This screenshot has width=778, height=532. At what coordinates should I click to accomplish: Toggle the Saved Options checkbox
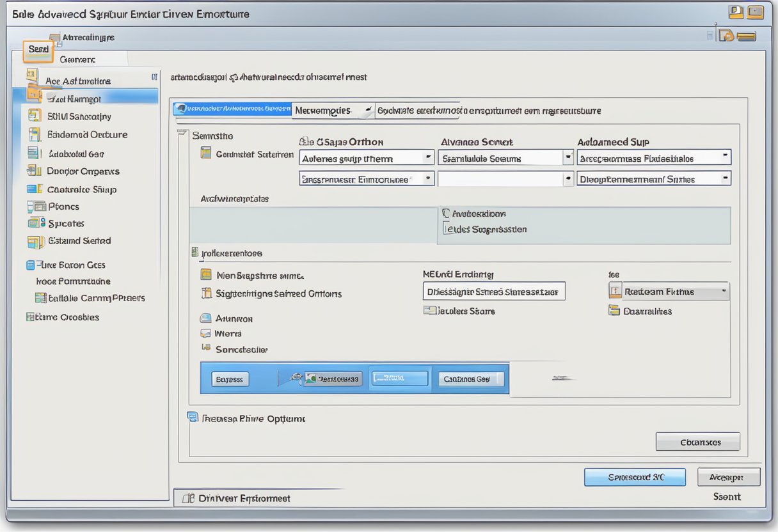point(206,293)
